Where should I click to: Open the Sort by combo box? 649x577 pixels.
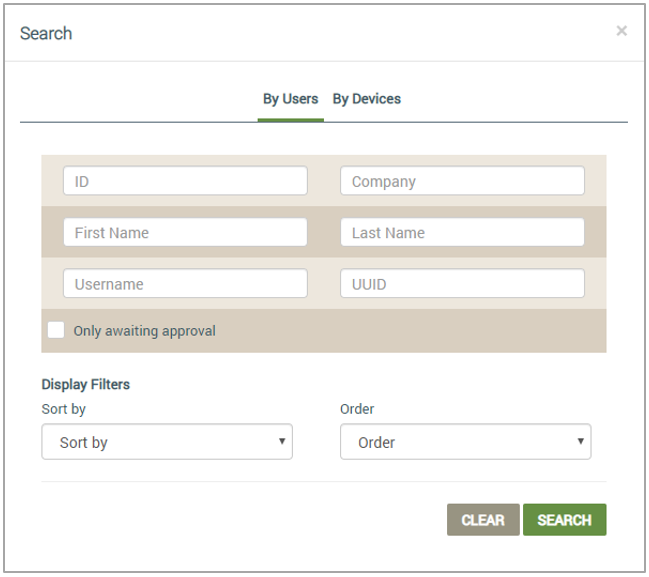[x=167, y=442]
